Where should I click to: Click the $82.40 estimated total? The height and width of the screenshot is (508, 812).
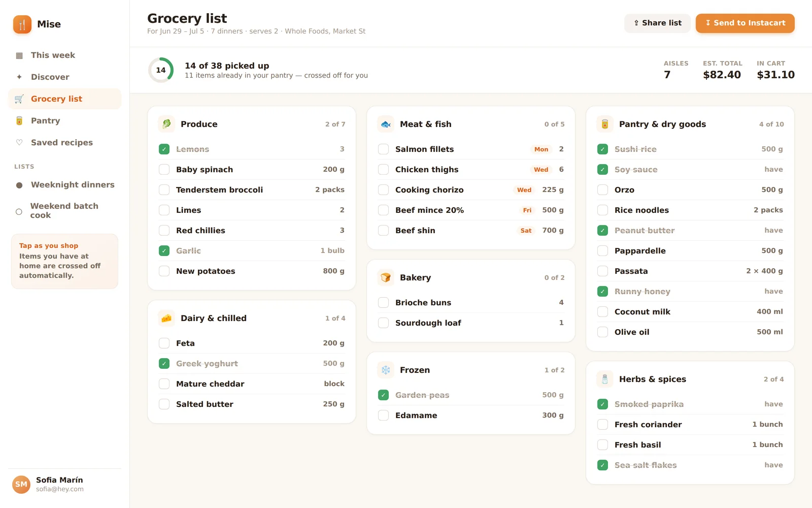click(722, 75)
